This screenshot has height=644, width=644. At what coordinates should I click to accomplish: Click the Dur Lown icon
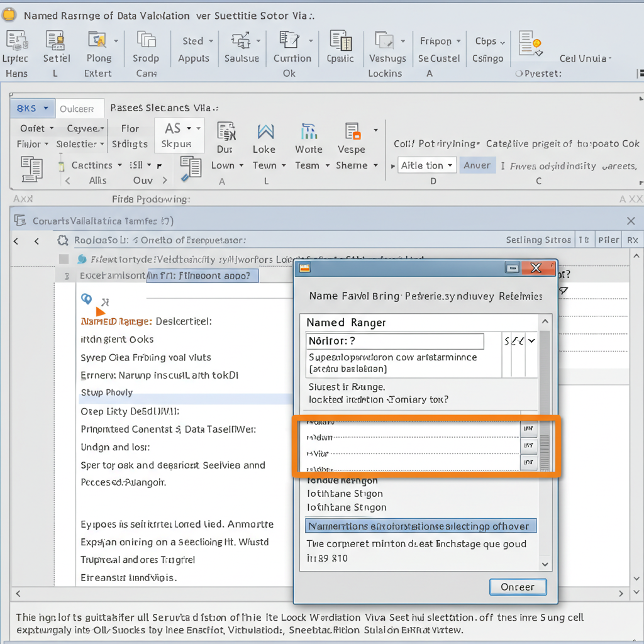pos(226,131)
